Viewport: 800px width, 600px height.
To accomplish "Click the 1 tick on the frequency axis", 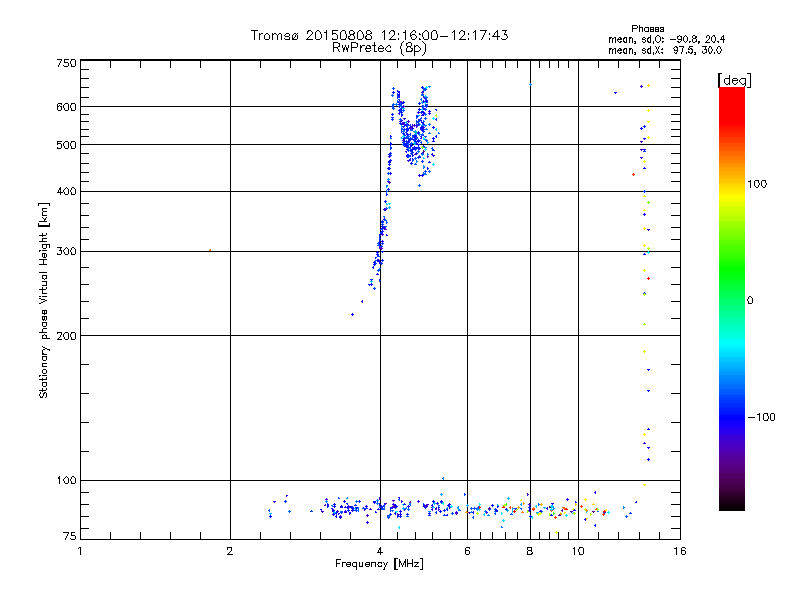I will [80, 551].
